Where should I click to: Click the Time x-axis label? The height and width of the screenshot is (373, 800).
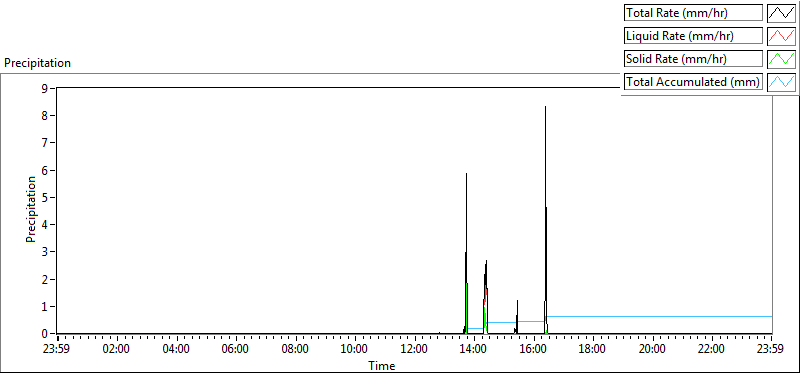pos(382,365)
